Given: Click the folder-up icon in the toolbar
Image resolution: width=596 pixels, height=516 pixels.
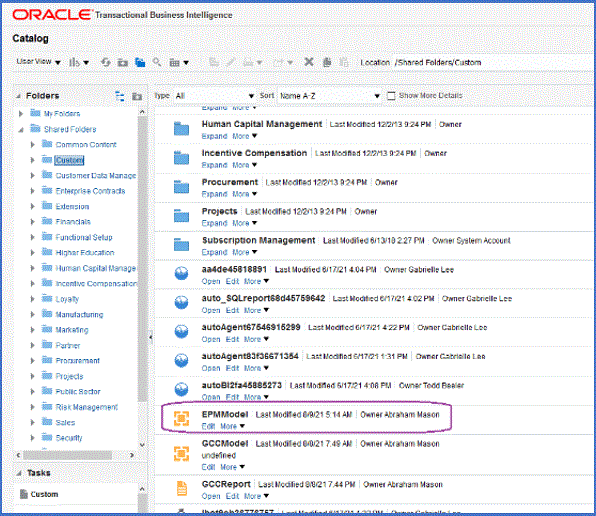Looking at the screenshot, I should pos(122,62).
